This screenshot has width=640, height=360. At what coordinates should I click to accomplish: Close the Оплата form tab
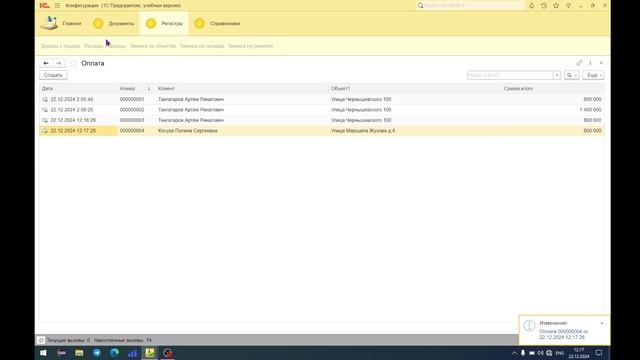tap(601, 63)
